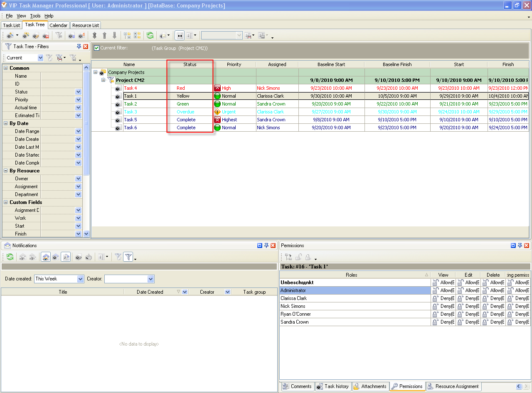Click the expand all nodes icon
The width and height of the screenshot is (532, 393).
point(127,36)
